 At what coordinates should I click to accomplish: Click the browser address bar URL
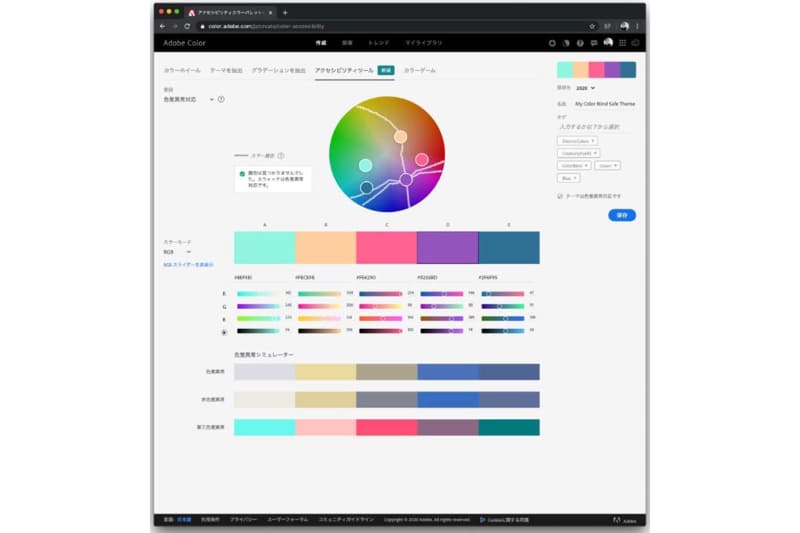(266, 26)
